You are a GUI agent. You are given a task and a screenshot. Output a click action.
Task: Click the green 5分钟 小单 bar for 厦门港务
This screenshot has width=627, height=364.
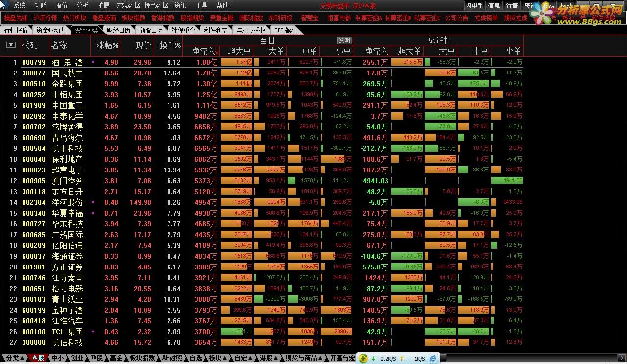point(507,181)
